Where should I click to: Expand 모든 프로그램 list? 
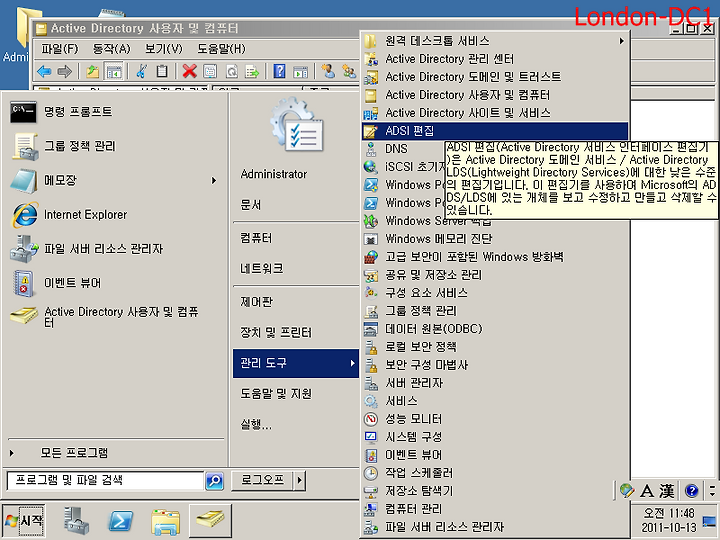pos(73,453)
